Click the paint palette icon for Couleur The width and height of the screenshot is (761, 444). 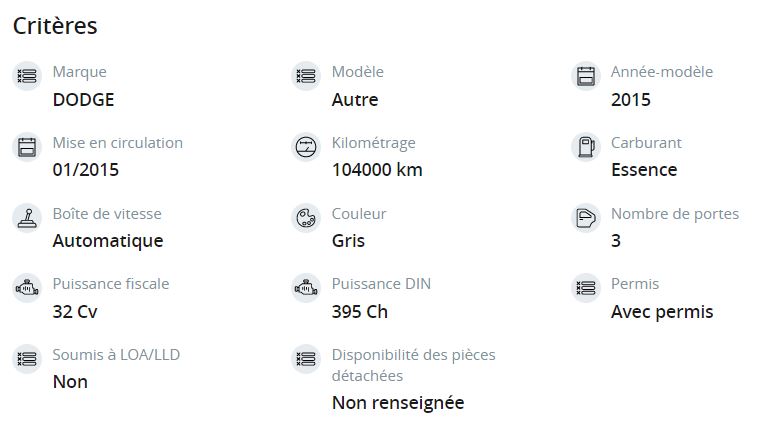(306, 218)
